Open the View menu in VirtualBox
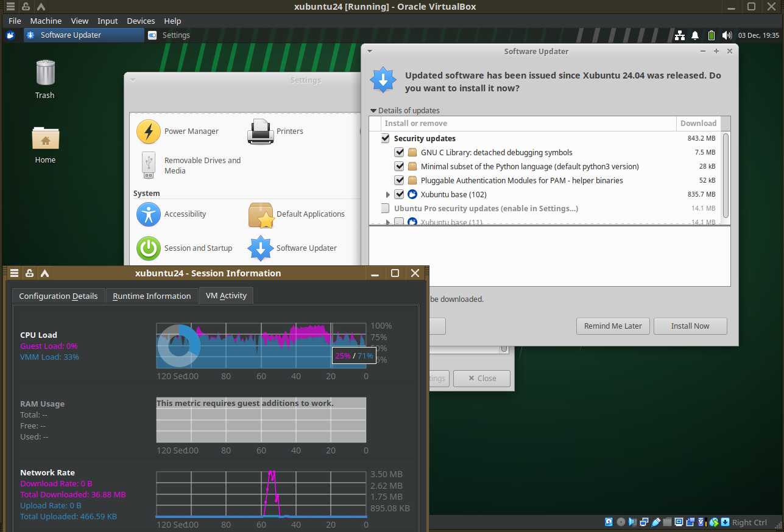The width and height of the screenshot is (784, 532). coord(80,21)
